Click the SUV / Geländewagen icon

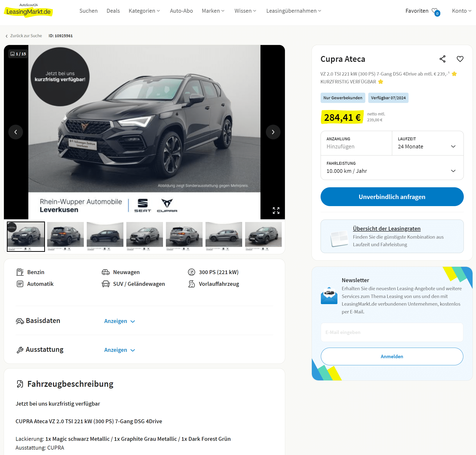pos(106,284)
